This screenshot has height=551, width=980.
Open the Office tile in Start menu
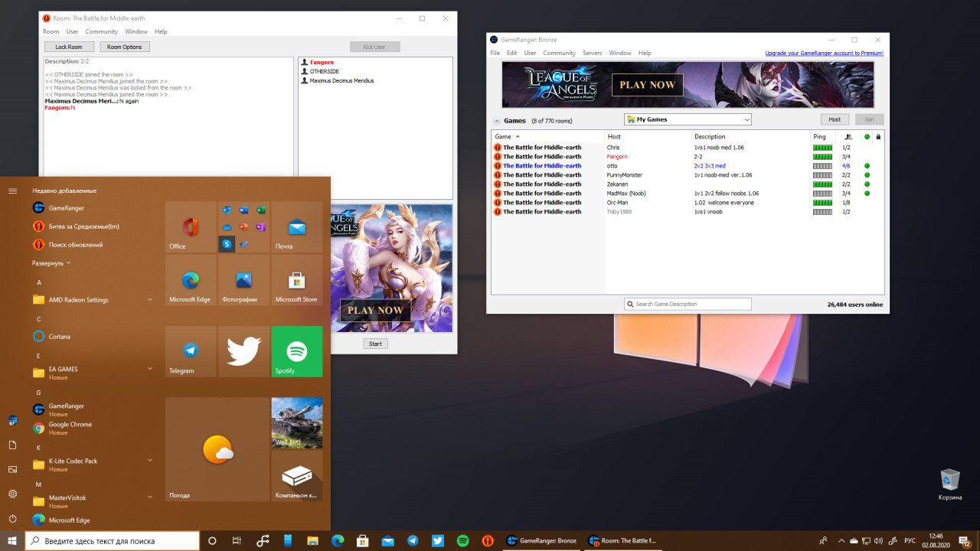191,227
